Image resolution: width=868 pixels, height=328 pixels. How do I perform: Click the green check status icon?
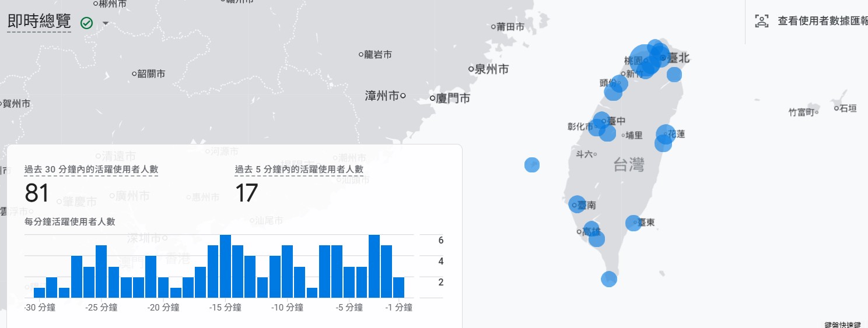click(x=87, y=23)
